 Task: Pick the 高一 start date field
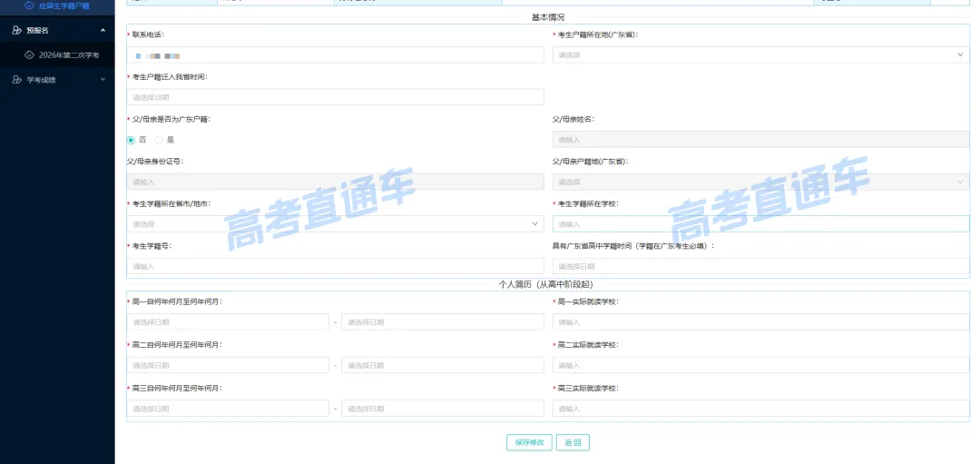pyautogui.click(x=228, y=322)
